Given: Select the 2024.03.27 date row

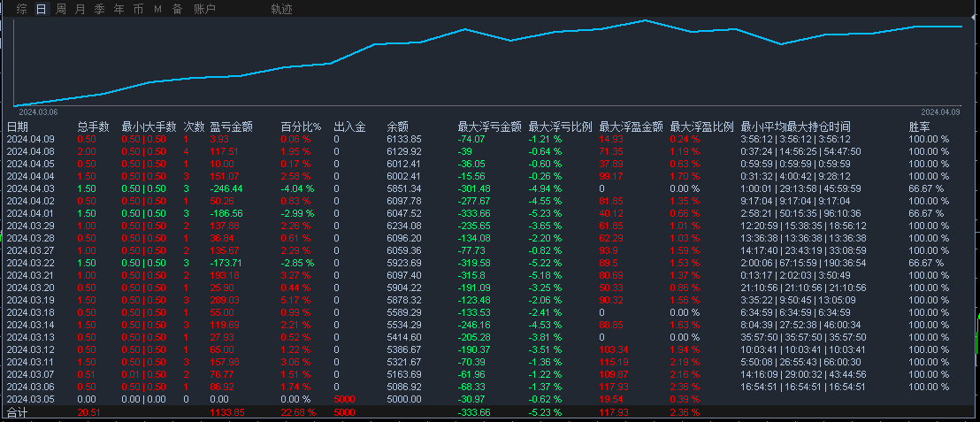Looking at the screenshot, I should coord(31,250).
